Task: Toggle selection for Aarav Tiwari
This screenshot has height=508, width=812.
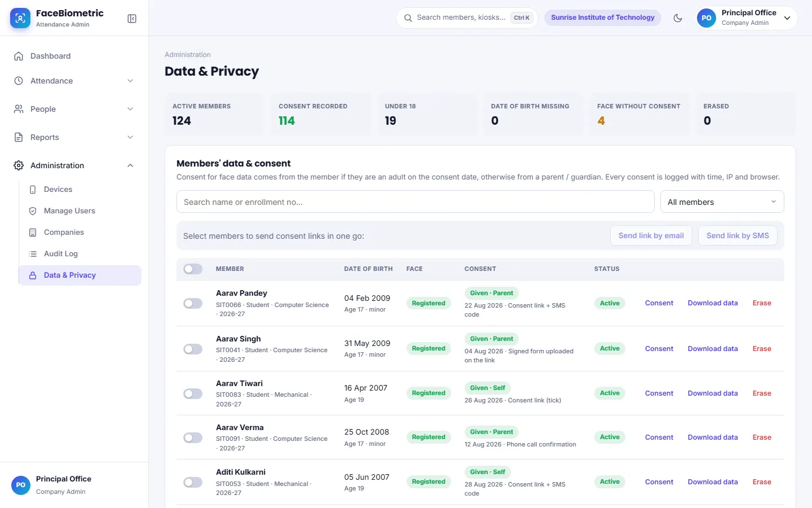Action: tap(193, 393)
